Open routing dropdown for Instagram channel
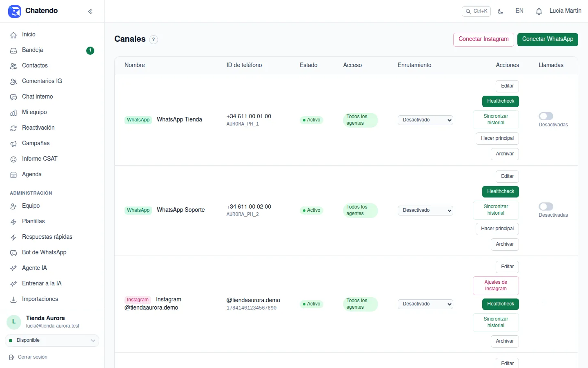 (425, 304)
